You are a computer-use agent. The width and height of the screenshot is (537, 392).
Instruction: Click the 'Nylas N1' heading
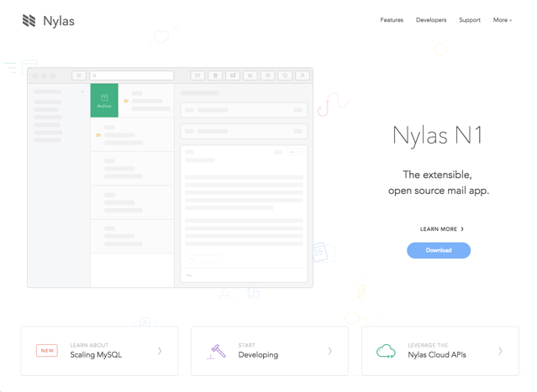438,135
